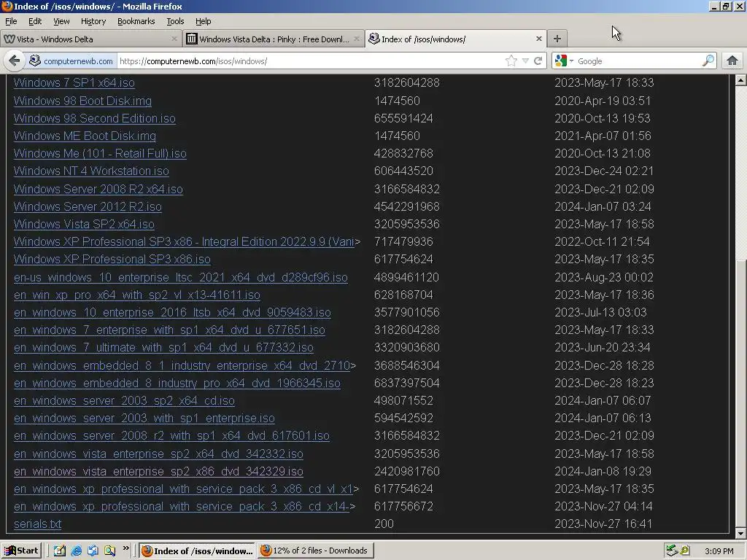Download Windows 7 SP1 x64.iso
Screen dimensions: 747x560
point(74,83)
